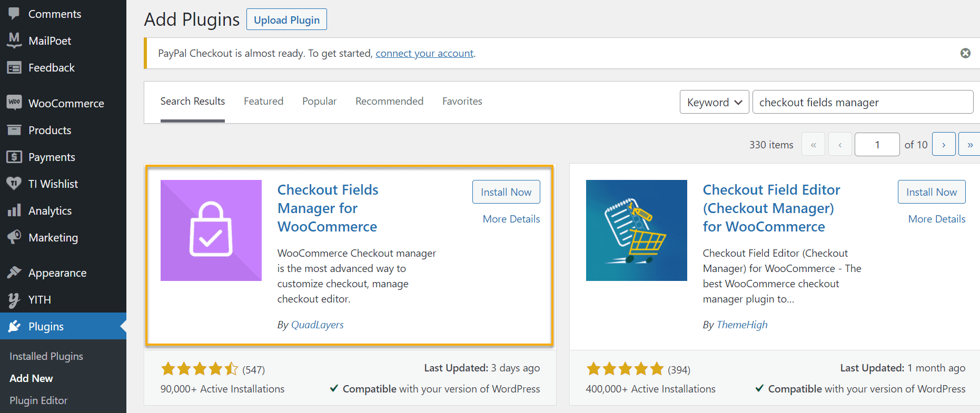Click the 400,000+ Active Installations text

[650, 389]
